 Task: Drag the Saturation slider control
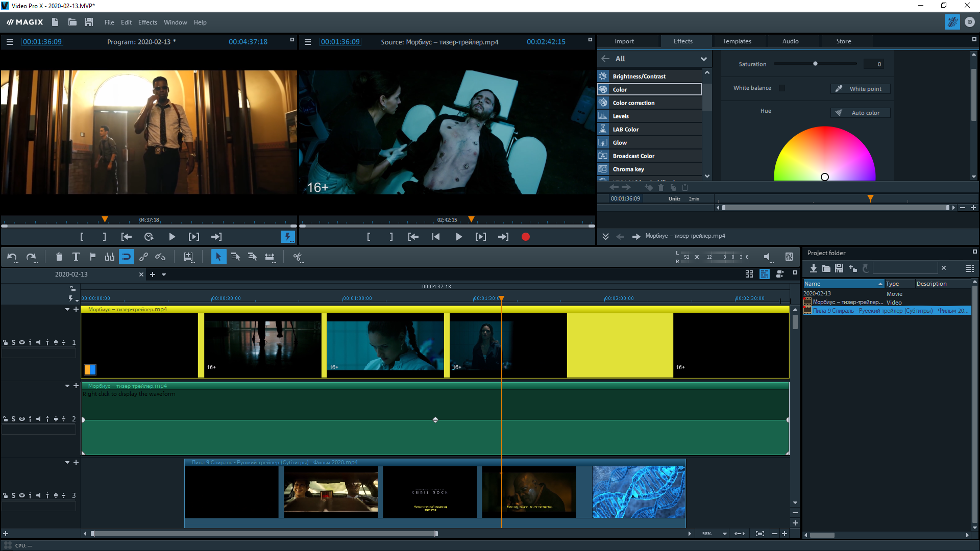tap(815, 64)
